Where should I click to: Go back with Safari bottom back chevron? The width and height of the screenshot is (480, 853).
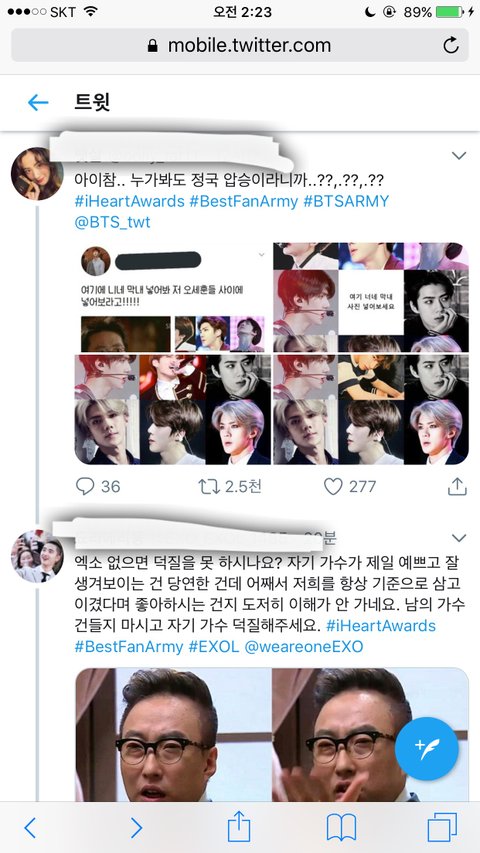pos(30,828)
